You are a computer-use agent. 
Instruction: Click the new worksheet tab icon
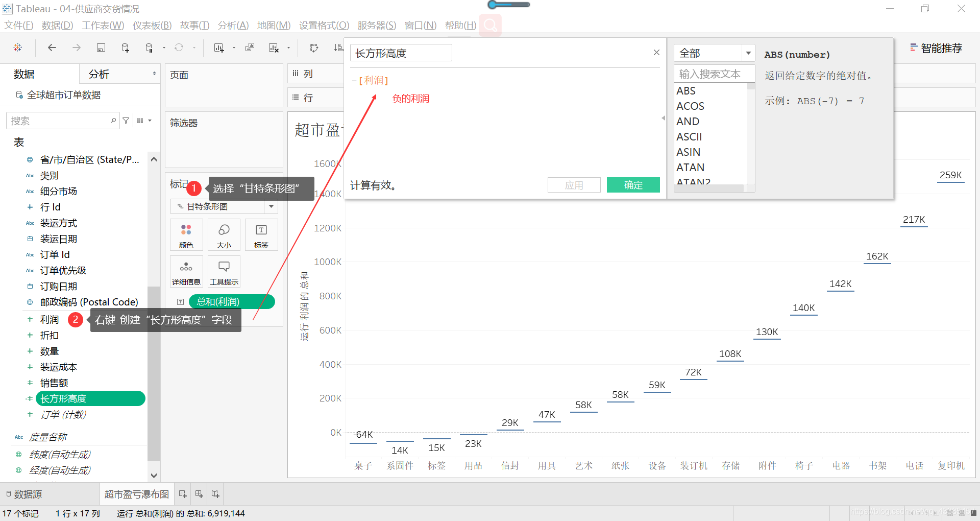(183, 494)
